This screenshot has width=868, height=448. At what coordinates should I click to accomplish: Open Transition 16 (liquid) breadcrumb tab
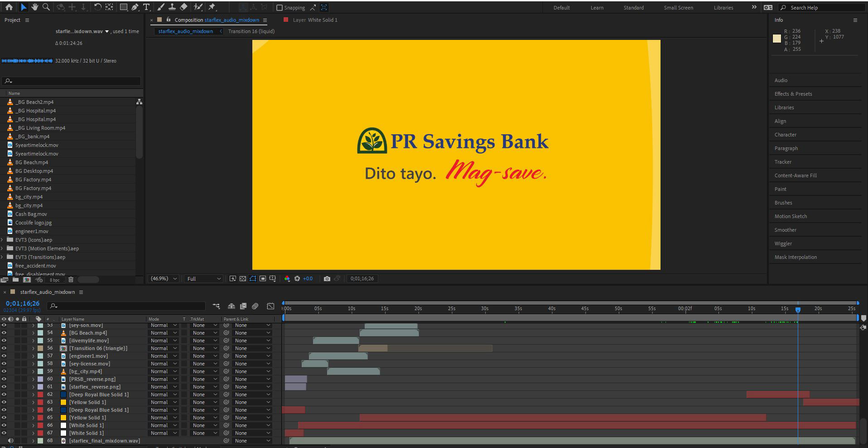(251, 31)
